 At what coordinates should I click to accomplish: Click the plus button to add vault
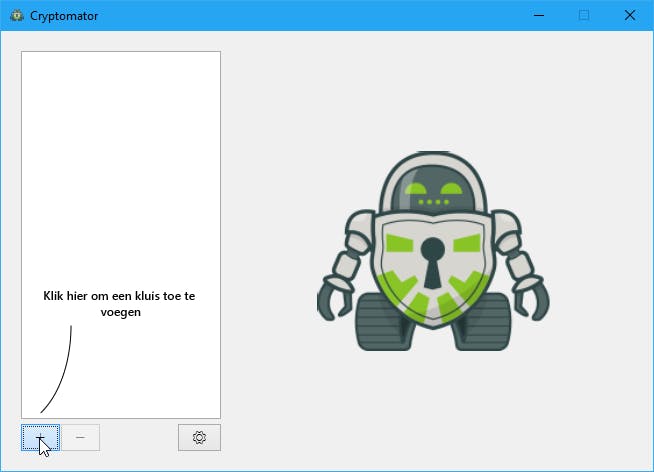(40, 437)
